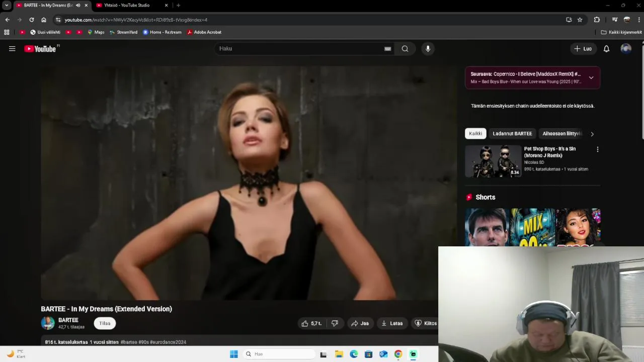Go back with the browser back arrow
Screen dimensions: 644x362
[7, 20]
